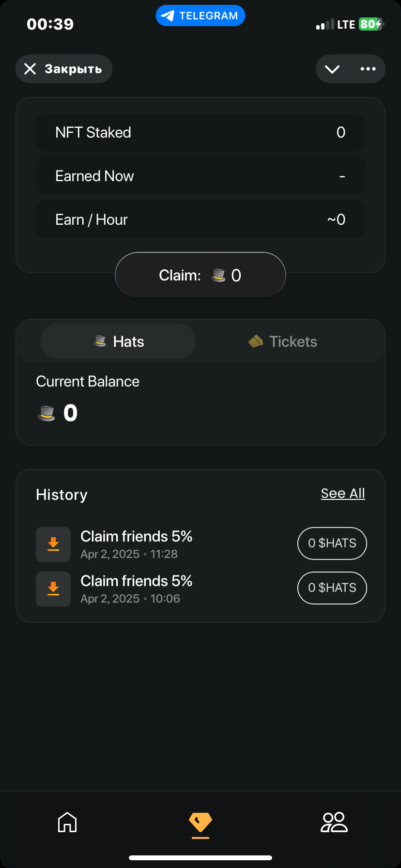This screenshot has height=868, width=401.
Task: Open the See All history link
Action: pos(343,494)
